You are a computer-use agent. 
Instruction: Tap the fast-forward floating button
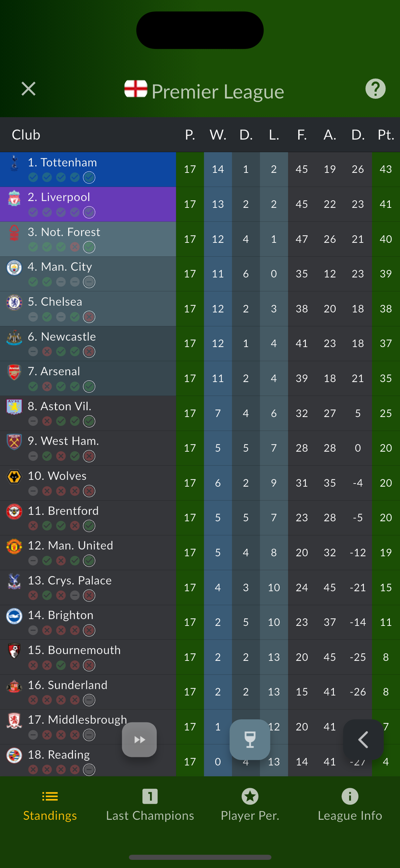tap(139, 740)
